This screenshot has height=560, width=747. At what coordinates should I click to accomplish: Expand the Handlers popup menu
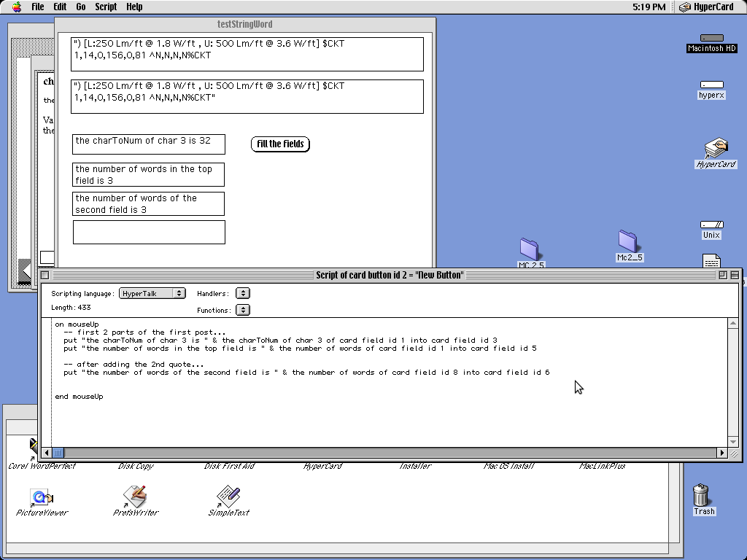click(243, 293)
